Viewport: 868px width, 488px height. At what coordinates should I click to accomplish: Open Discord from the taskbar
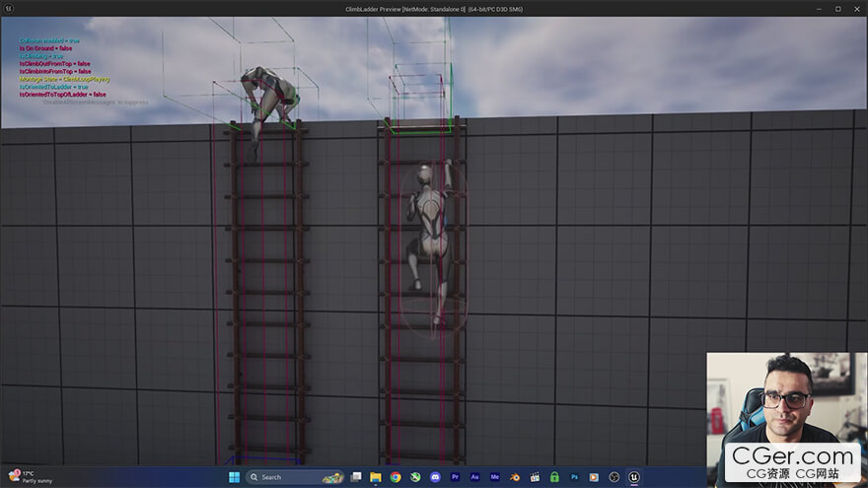click(x=436, y=477)
